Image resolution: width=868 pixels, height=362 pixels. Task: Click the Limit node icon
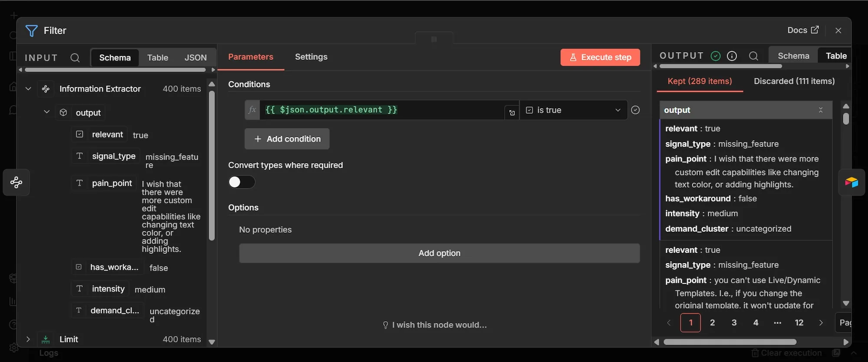46,339
